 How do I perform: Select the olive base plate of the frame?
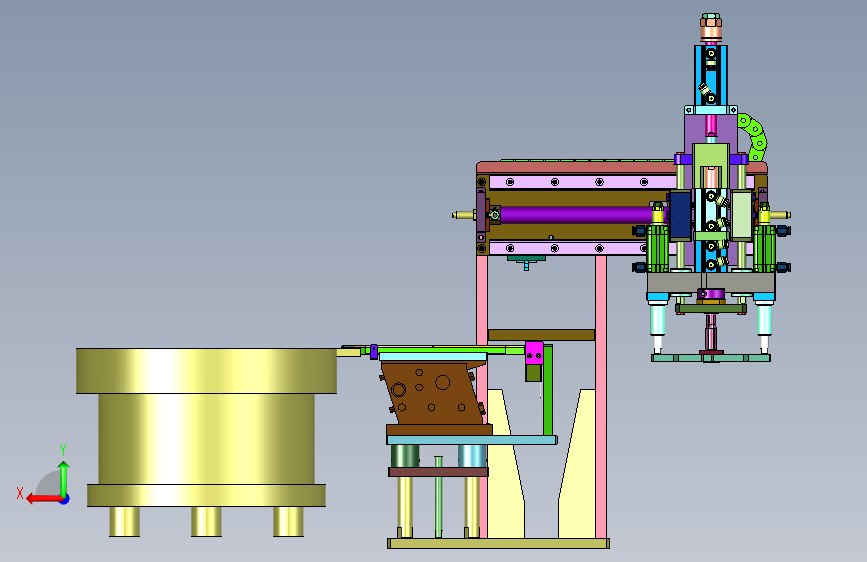498,543
